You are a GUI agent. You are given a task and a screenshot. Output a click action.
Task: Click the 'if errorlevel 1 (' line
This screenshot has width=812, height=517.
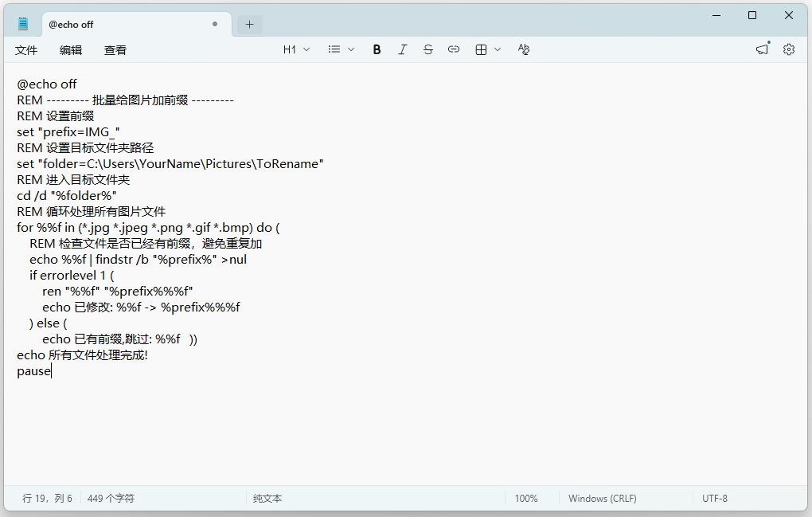[72, 276]
